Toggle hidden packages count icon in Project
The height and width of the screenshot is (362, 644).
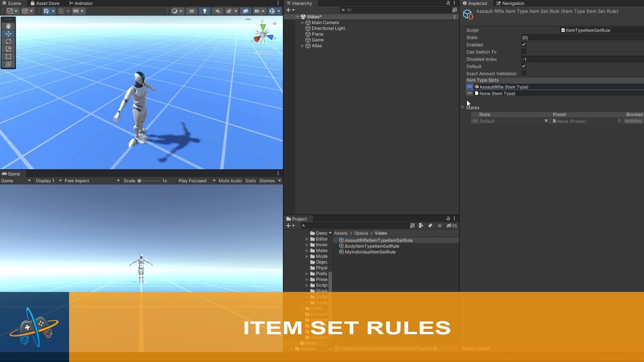pos(452,226)
